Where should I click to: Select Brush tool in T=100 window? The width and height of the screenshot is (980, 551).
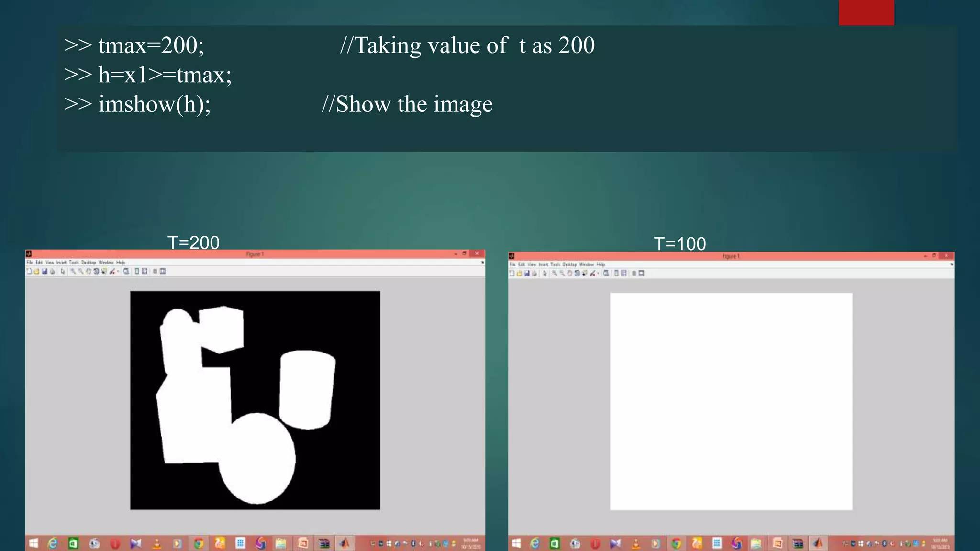592,273
